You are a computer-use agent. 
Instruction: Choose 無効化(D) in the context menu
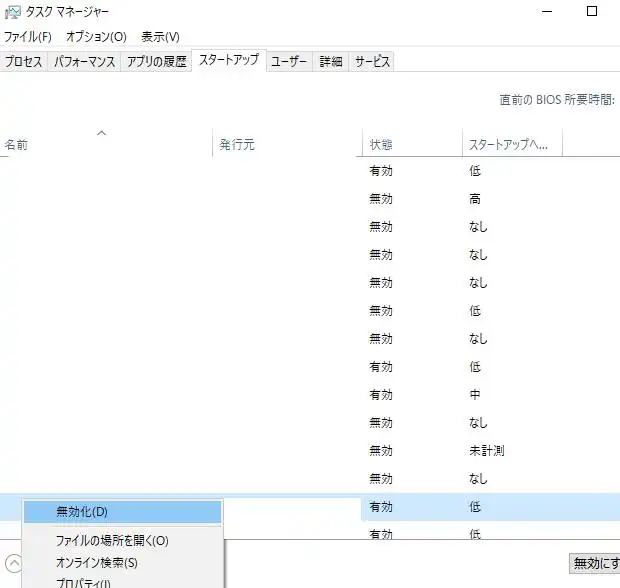pos(82,512)
